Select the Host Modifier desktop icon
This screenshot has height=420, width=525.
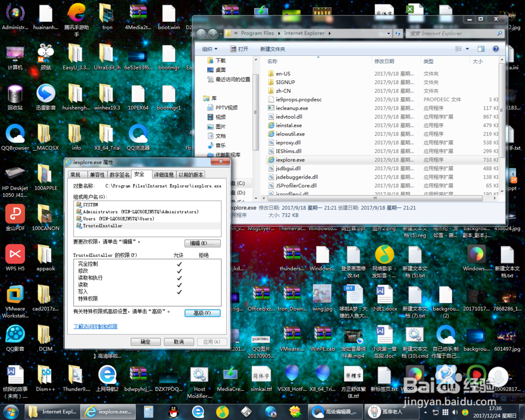tap(199, 382)
